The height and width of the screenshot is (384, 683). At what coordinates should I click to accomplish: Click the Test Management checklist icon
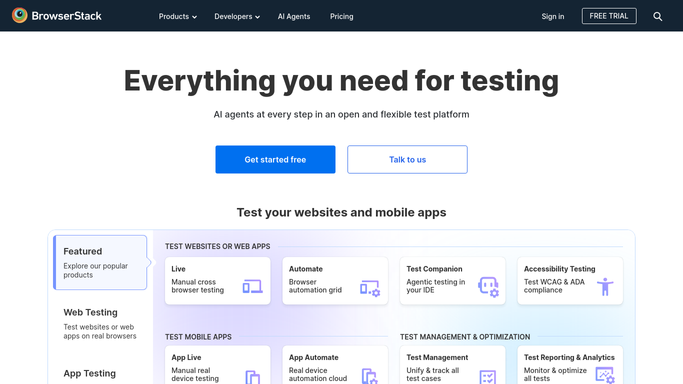(487, 377)
